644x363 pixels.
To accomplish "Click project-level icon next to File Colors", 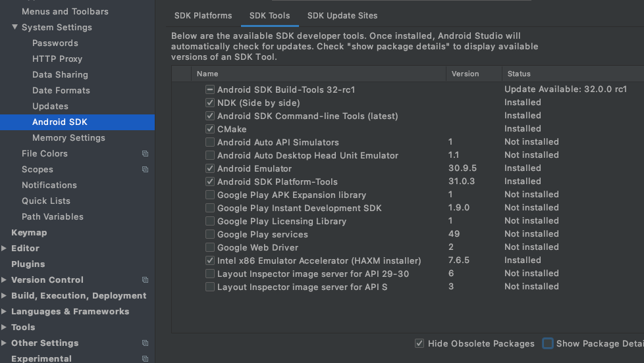I will click(145, 153).
